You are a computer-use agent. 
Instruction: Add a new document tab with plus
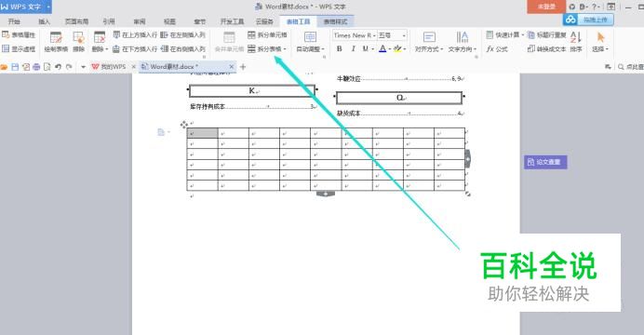coord(243,66)
